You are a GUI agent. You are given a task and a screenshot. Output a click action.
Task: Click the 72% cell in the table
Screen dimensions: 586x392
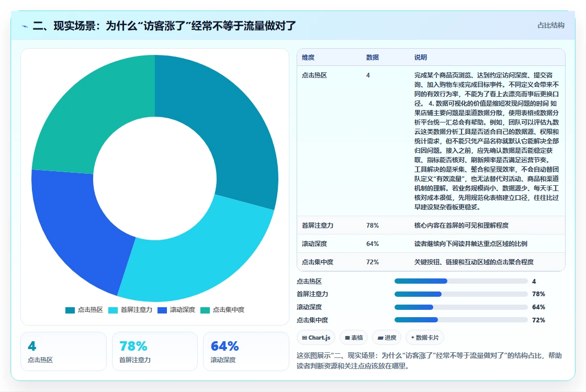[373, 262]
